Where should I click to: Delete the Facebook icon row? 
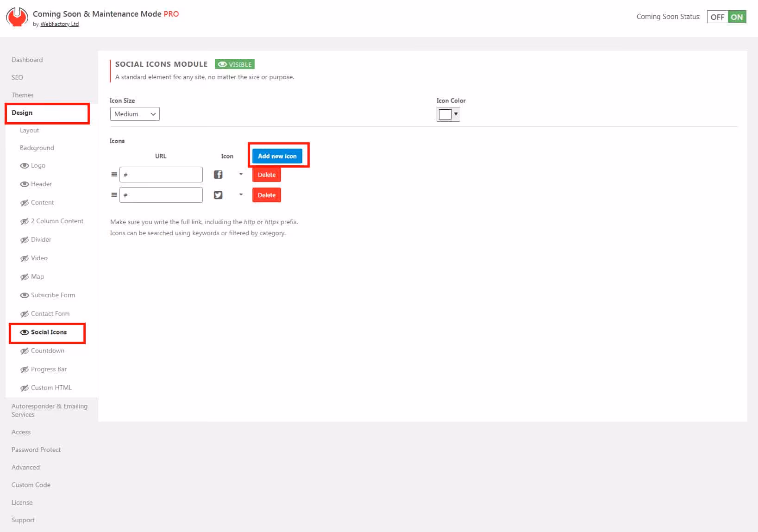[267, 175]
